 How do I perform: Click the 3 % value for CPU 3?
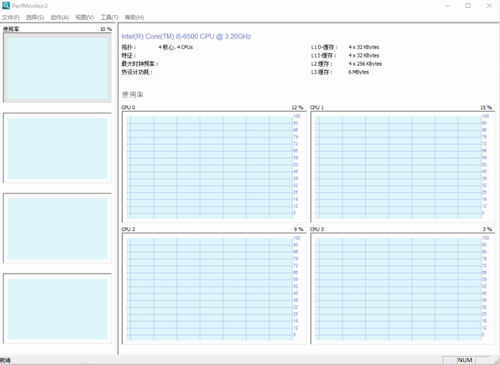point(487,229)
